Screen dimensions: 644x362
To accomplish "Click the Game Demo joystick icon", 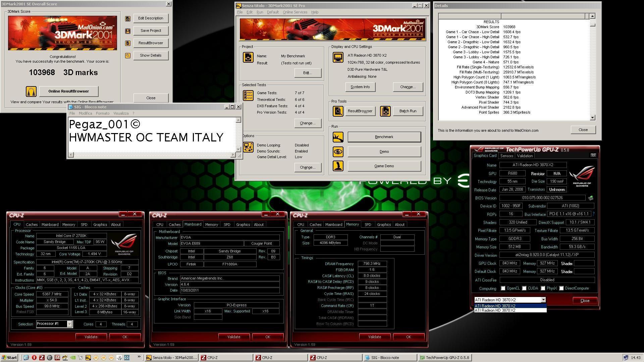I will pos(338,166).
